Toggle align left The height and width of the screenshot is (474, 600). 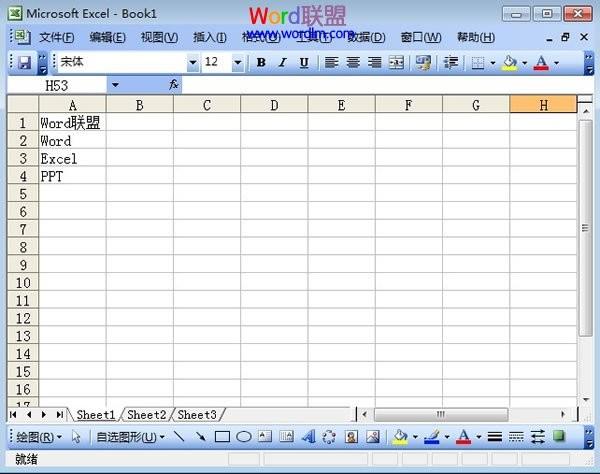point(331,62)
